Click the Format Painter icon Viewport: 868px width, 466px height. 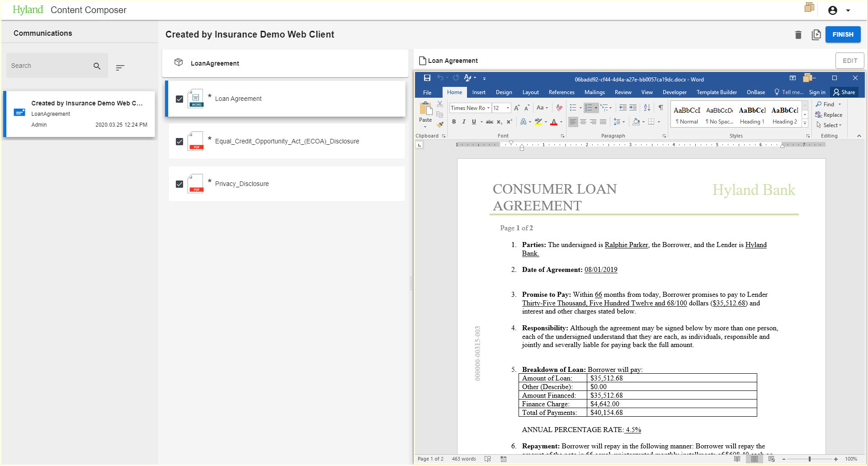[440, 124]
